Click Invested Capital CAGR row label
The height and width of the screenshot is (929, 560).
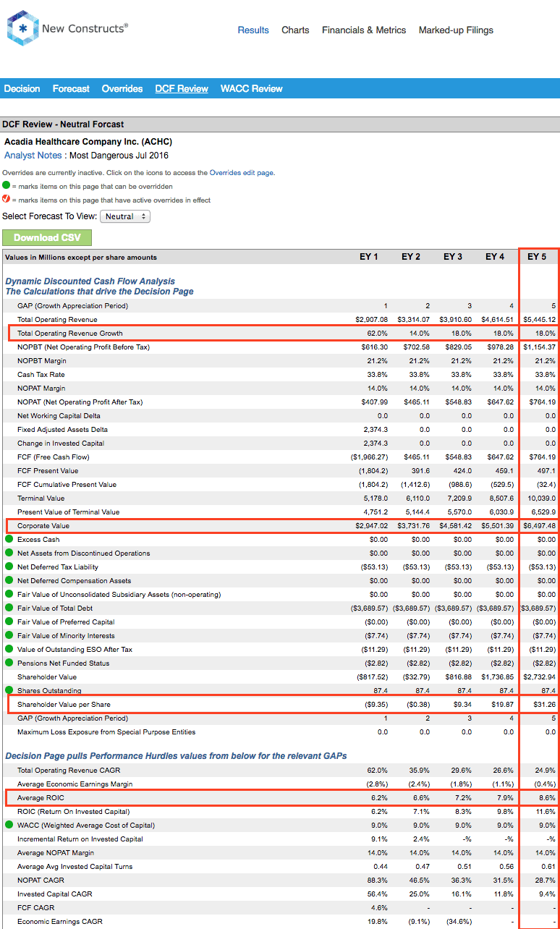(54, 894)
